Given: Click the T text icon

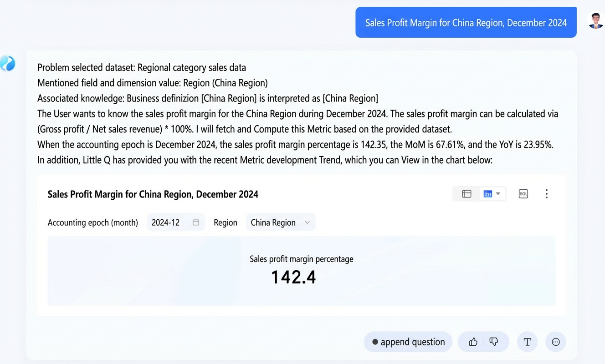Looking at the screenshot, I should pos(528,342).
